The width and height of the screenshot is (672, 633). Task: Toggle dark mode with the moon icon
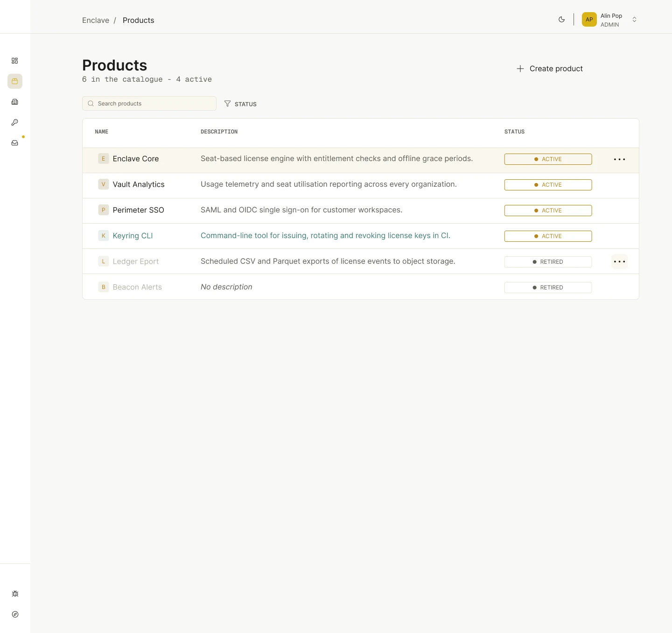(562, 20)
